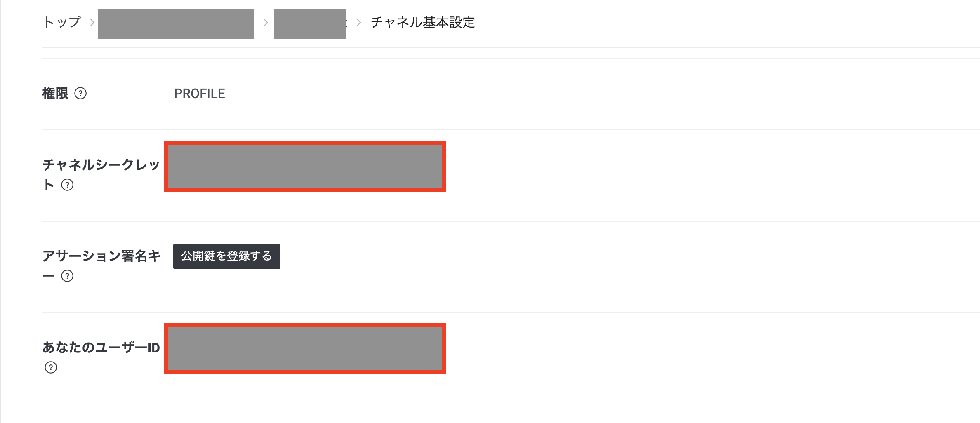The image size is (980, 423).
Task: Select チャネル基本設定 in the breadcrumb
Action: 423,23
